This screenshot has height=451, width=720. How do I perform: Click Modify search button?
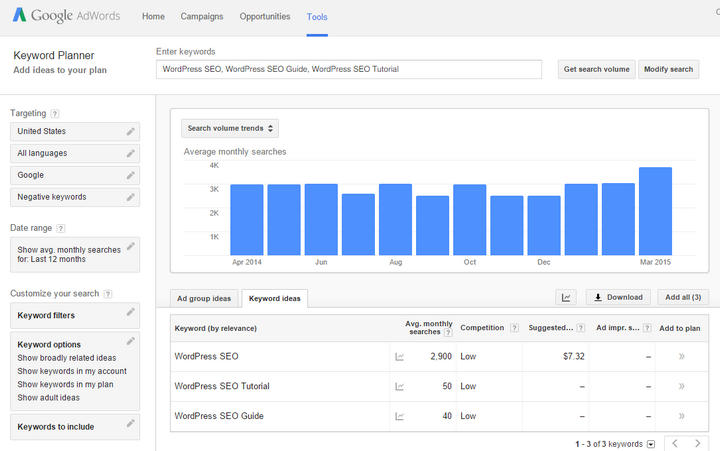coord(668,69)
